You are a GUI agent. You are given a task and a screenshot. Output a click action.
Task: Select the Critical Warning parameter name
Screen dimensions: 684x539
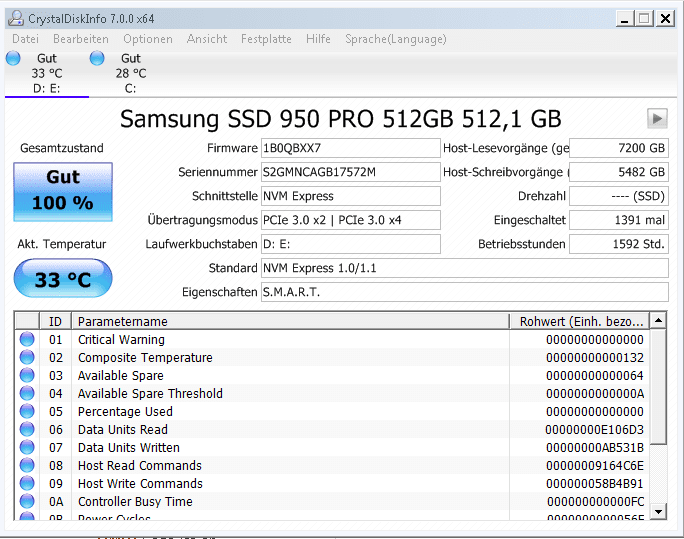click(121, 339)
